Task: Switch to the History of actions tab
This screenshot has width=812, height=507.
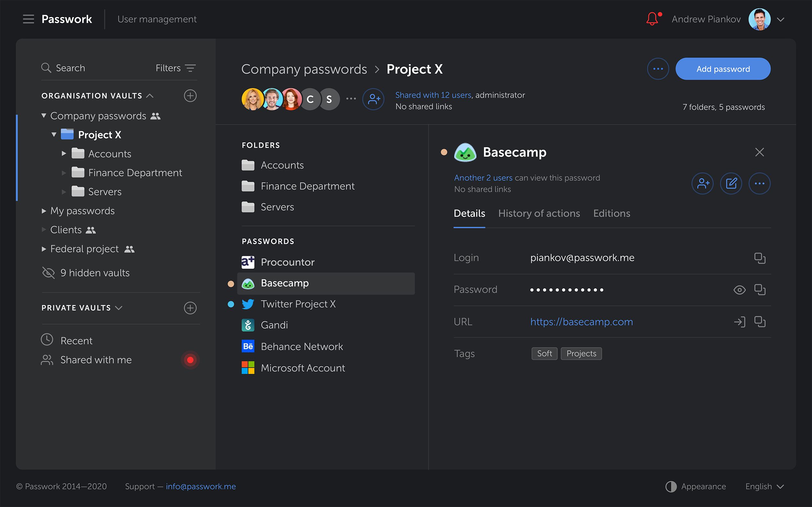Action: point(539,214)
